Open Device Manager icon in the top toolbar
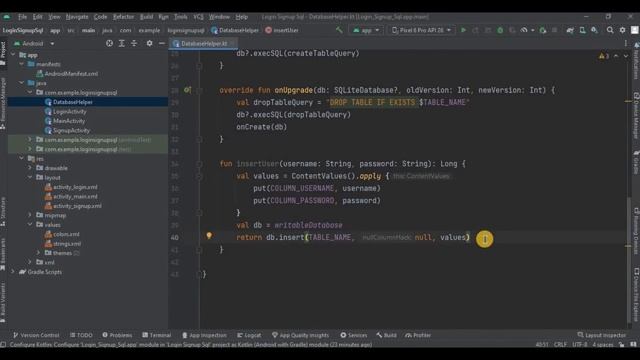640x360 pixels. pyautogui.click(x=582, y=30)
